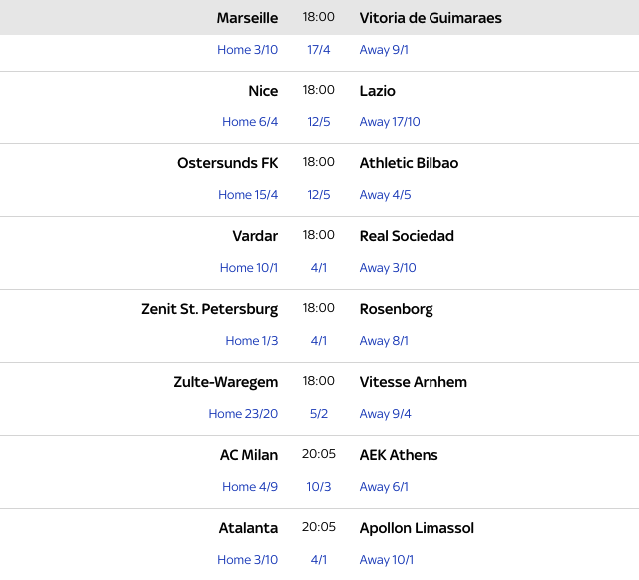Pick Vitesse Arnhem Away 9/4 odds
Screen dimensions: 639x580
pos(385,414)
